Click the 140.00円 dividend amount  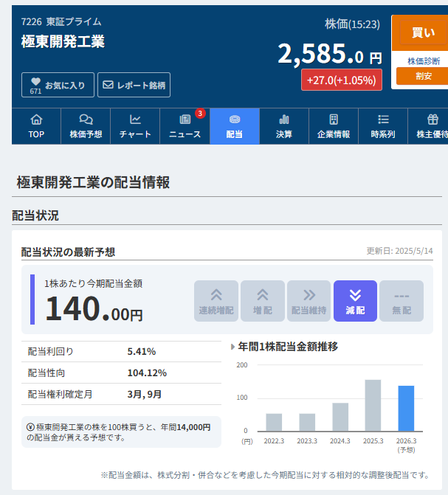[x=94, y=309]
